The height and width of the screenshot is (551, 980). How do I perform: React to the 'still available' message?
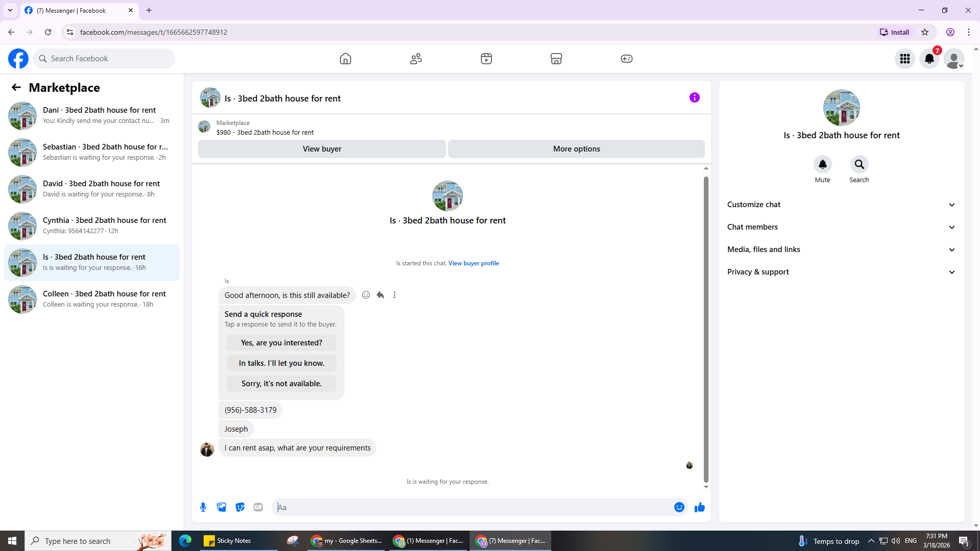click(x=366, y=295)
